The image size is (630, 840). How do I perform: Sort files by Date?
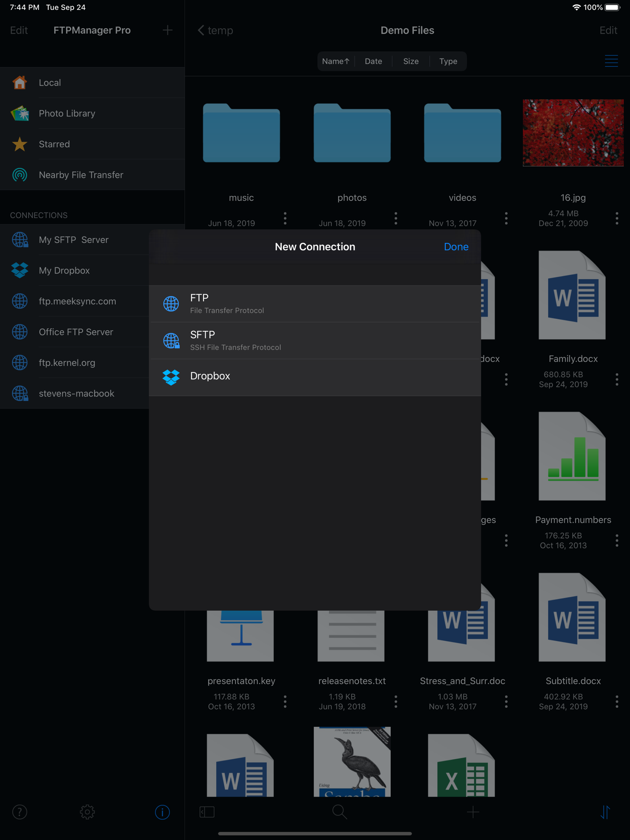pos(373,61)
